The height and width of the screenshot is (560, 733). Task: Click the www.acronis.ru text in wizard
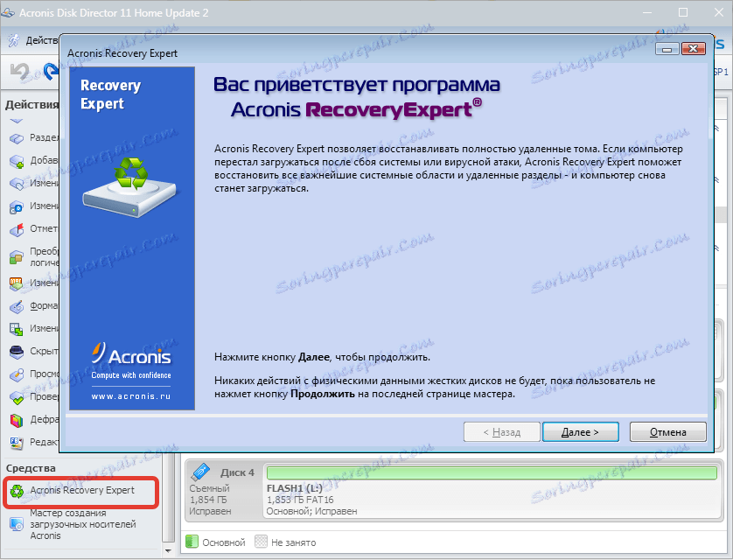click(131, 396)
